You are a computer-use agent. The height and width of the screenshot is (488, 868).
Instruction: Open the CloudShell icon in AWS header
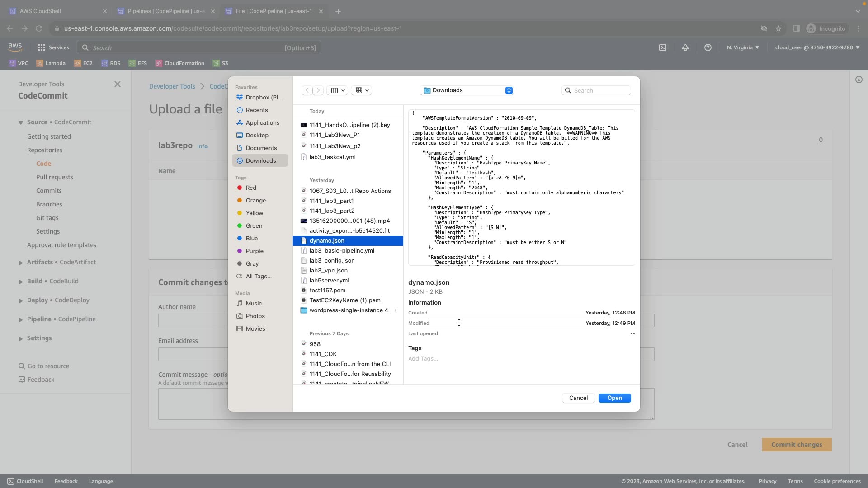[x=662, y=47]
